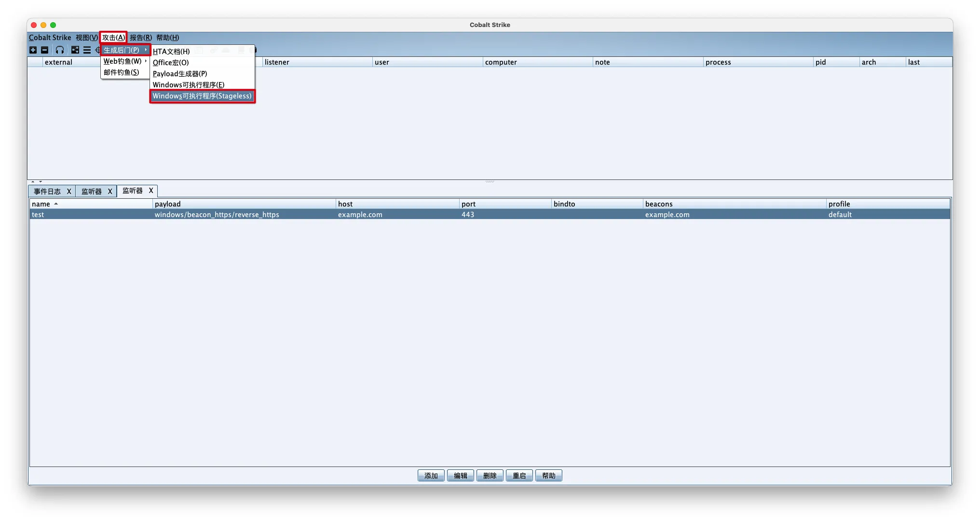Open the 报告(R) menu
Image resolution: width=980 pixels, height=522 pixels.
[141, 38]
